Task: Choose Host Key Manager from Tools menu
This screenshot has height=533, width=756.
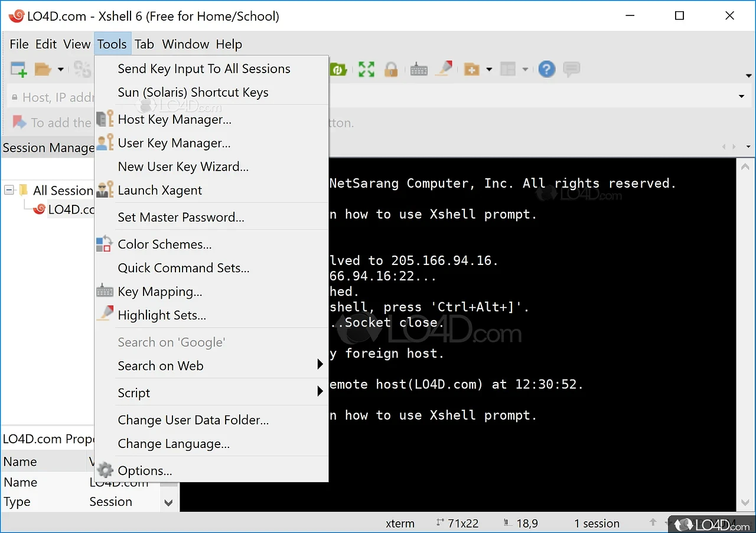Action: point(174,120)
